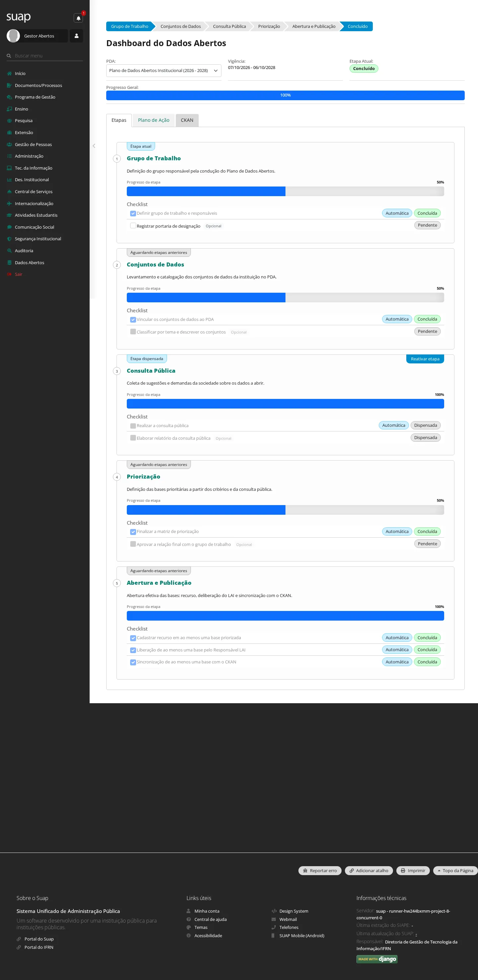Switch to the Plano de Ação tab
478x980 pixels.
pos(153,120)
